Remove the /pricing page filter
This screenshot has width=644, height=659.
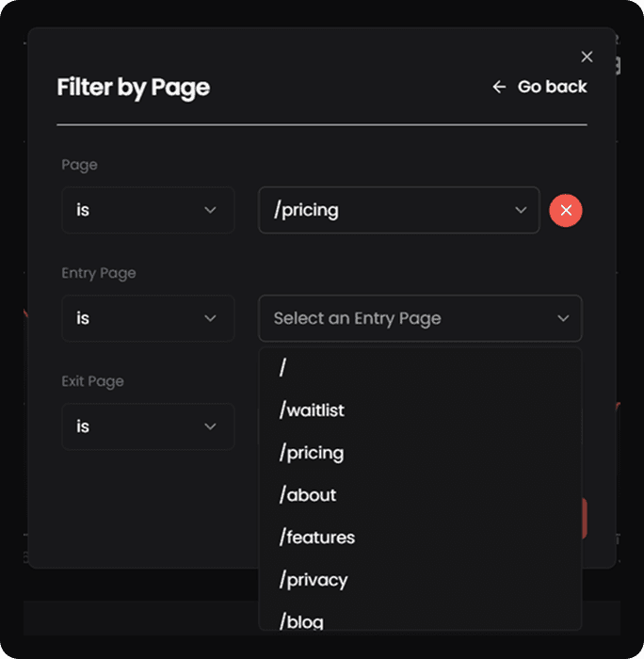(x=566, y=210)
